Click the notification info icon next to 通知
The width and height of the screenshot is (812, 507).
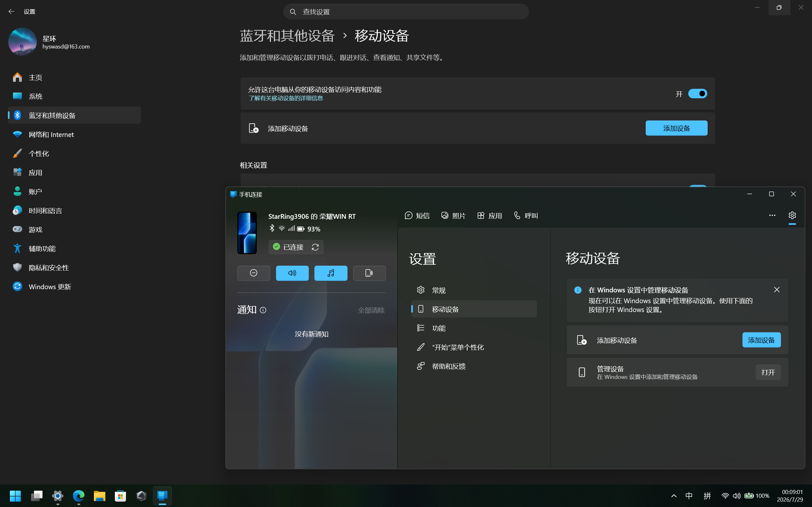coord(263,310)
